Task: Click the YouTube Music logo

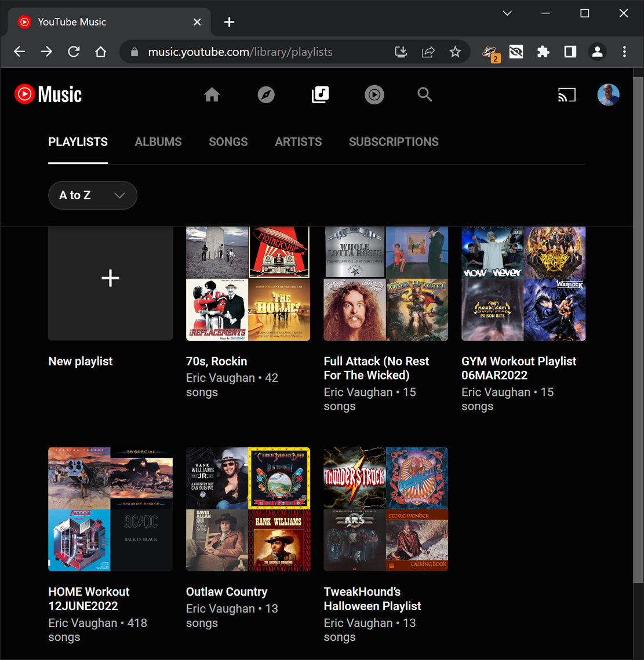Action: (48, 94)
